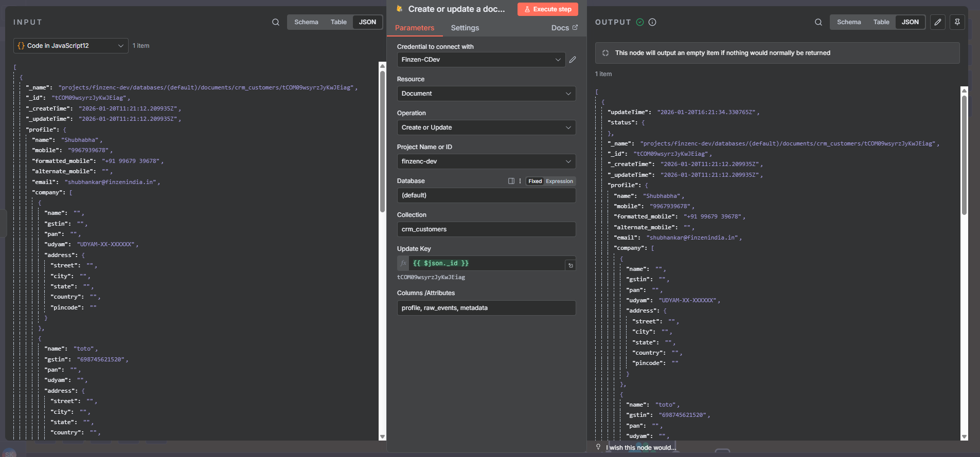The height and width of the screenshot is (457, 980).
Task: Click the Update Key expression editor icon
Action: pos(570,265)
